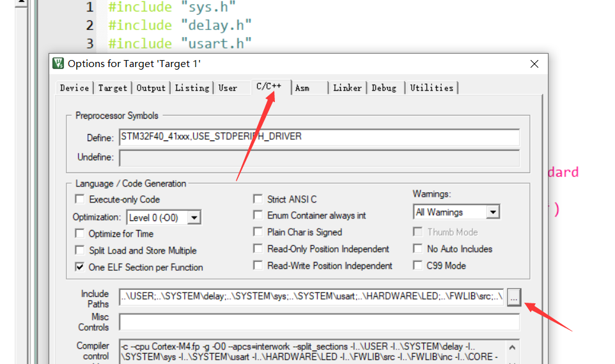
Task: Click the Keil uVision icon in title bar
Action: [x=58, y=63]
